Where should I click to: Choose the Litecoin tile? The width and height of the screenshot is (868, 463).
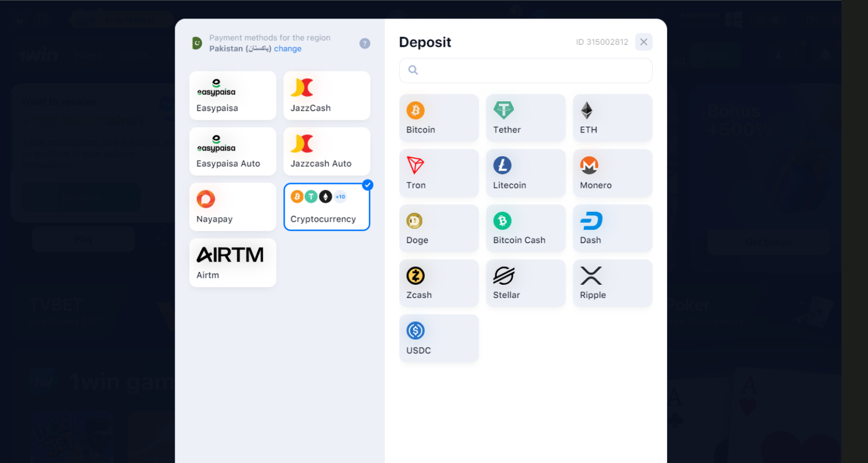(525, 173)
